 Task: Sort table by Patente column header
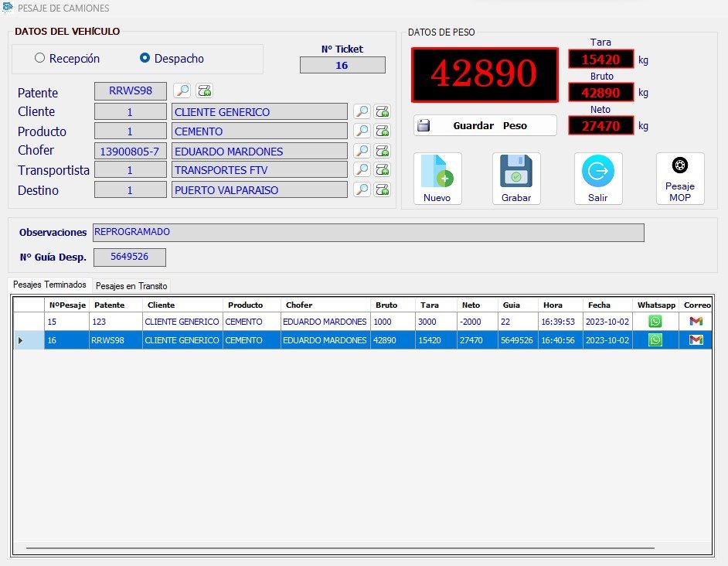[x=116, y=305]
